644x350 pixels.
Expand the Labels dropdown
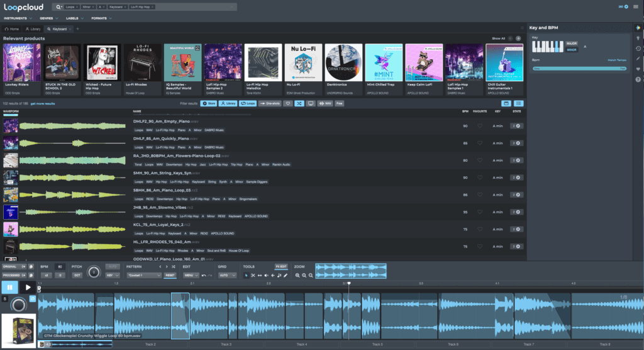[x=75, y=18]
